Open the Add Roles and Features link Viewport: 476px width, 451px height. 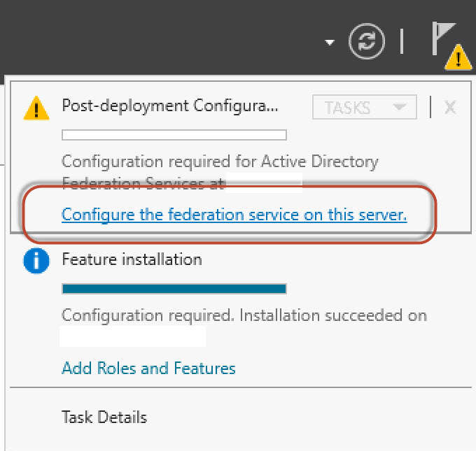[148, 368]
